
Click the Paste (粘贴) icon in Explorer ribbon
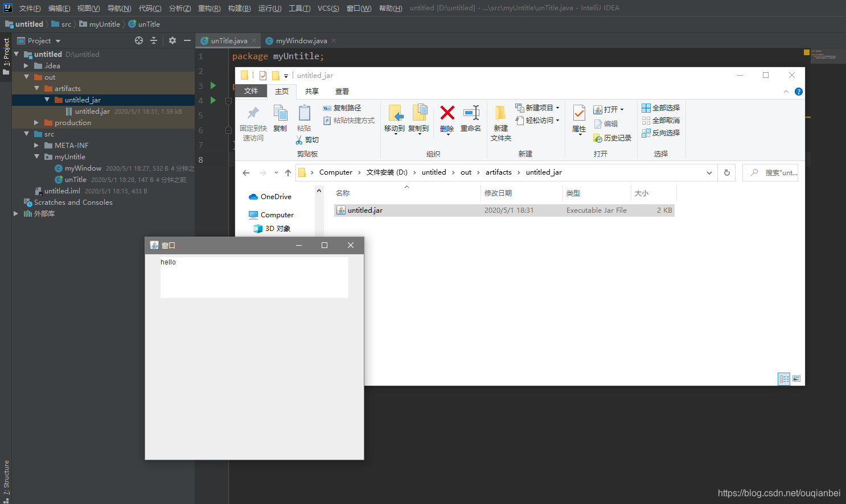coord(304,118)
